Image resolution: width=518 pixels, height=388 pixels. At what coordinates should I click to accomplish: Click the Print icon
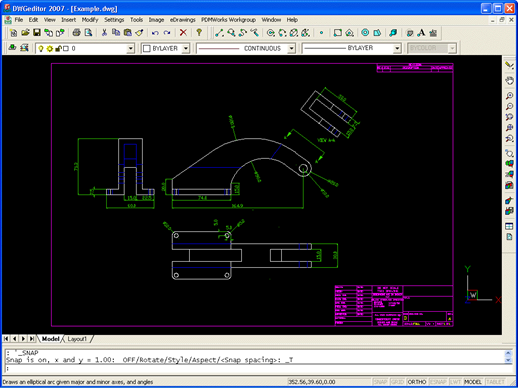[77, 33]
